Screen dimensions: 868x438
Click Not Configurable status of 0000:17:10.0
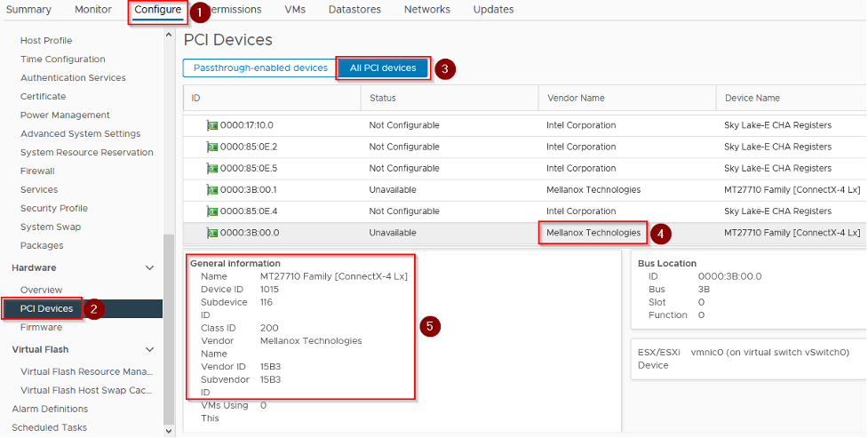pos(404,125)
